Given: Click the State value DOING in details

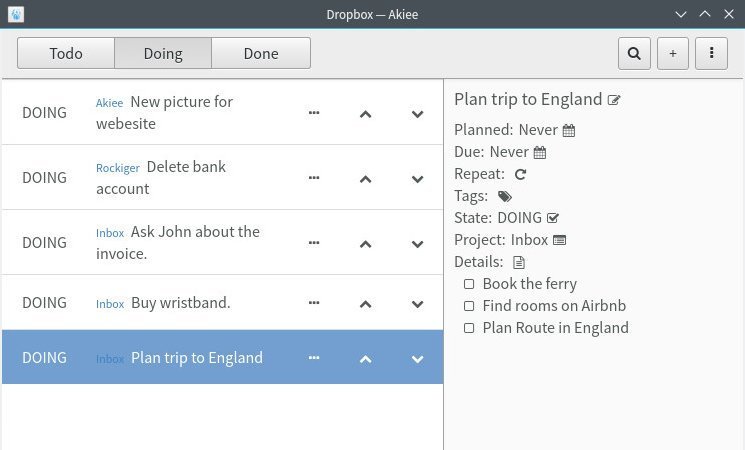Looking at the screenshot, I should [519, 218].
